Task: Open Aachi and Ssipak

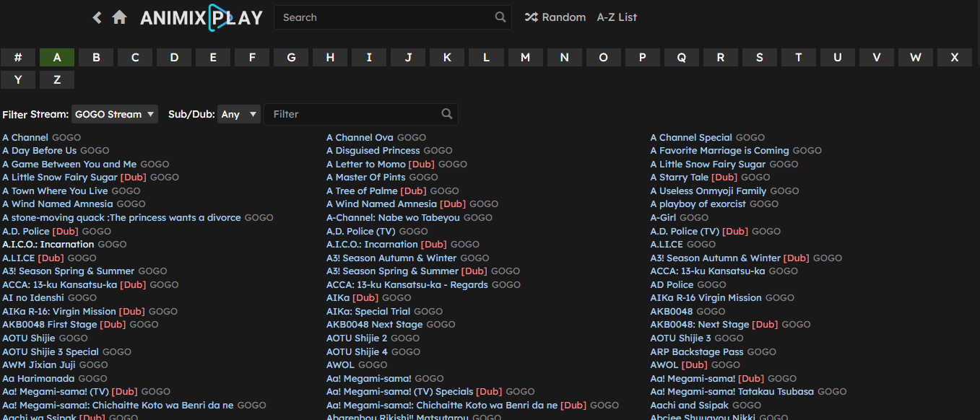Action: point(689,405)
